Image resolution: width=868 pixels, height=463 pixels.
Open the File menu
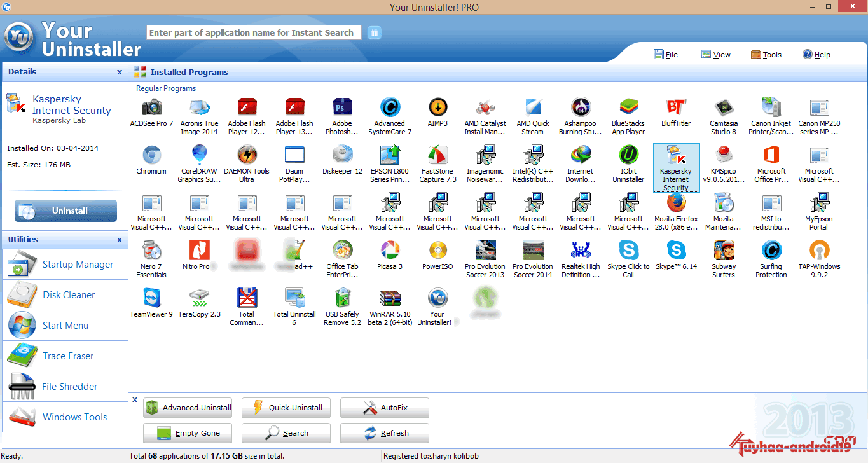666,55
